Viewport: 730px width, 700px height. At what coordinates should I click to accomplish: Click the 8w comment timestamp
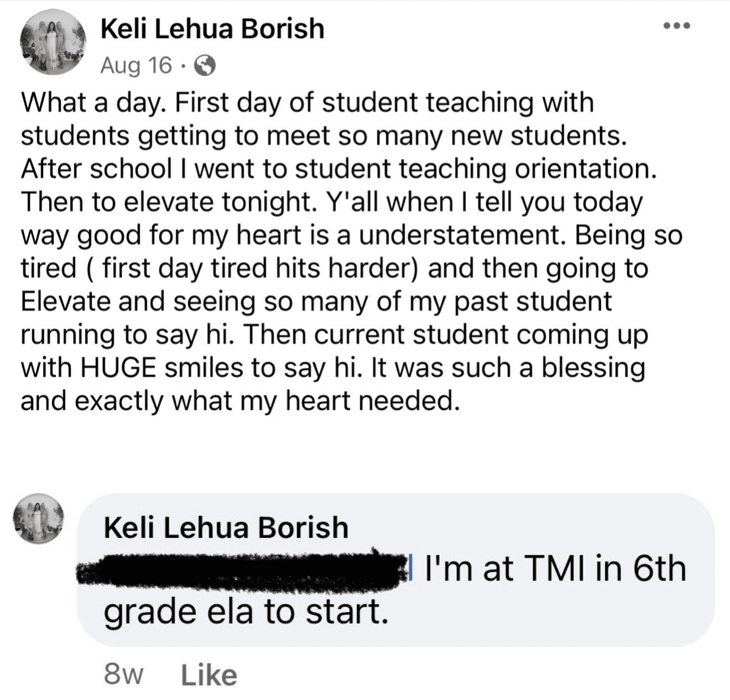point(123,675)
